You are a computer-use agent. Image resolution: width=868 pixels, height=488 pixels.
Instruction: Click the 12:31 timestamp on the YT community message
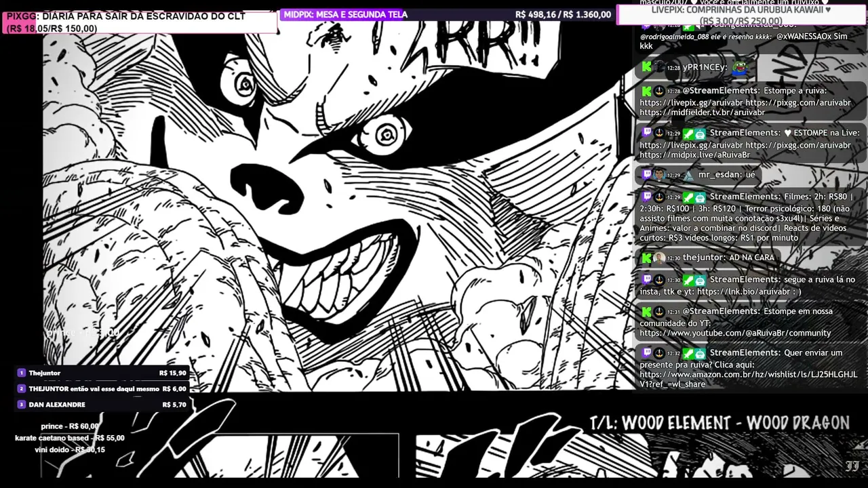[x=673, y=312]
